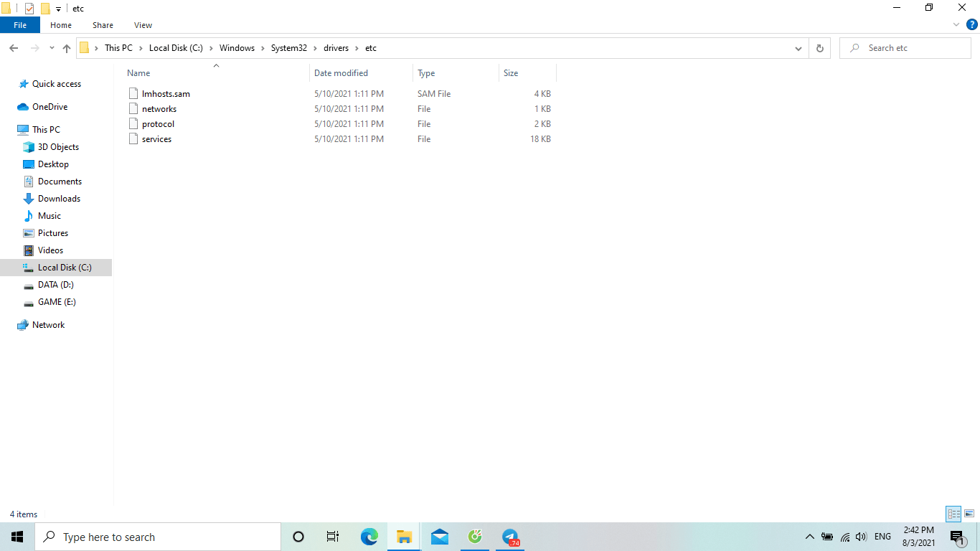The image size is (980, 551).
Task: Switch to Details view layout button
Action: pyautogui.click(x=953, y=514)
